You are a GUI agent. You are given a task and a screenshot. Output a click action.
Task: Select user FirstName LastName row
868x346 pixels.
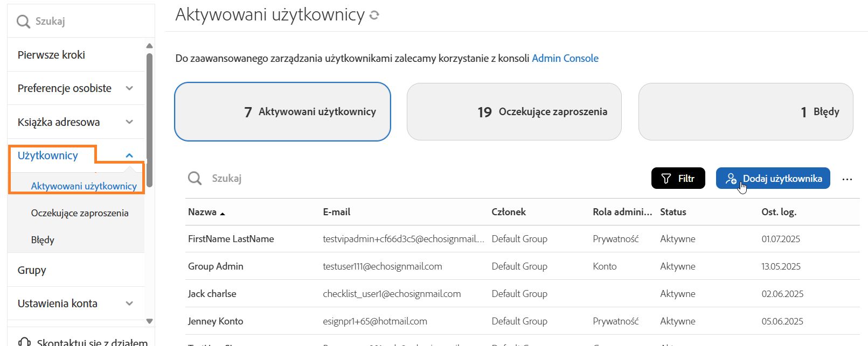pyautogui.click(x=523, y=239)
